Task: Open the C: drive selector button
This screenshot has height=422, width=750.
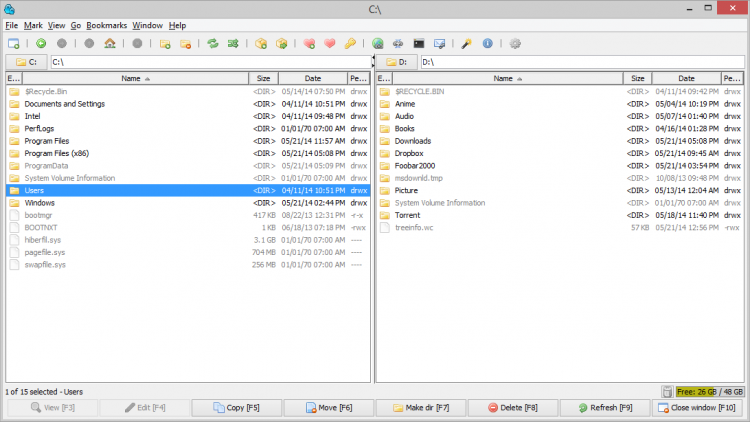Action: tap(26, 62)
